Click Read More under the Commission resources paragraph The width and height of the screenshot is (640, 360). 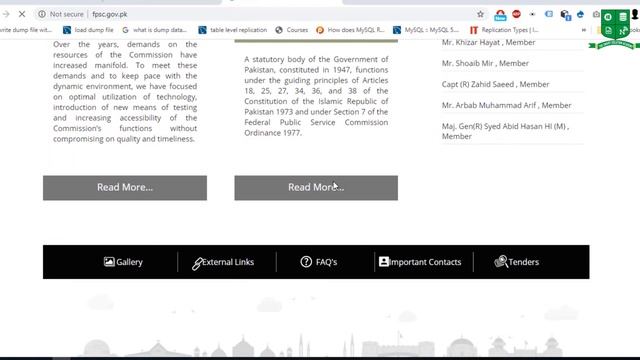(x=125, y=188)
